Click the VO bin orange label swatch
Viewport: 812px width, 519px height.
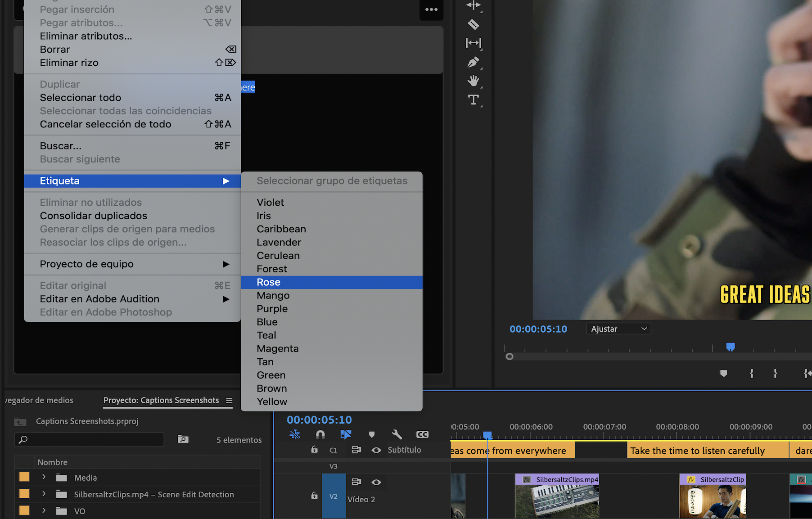tap(24, 510)
